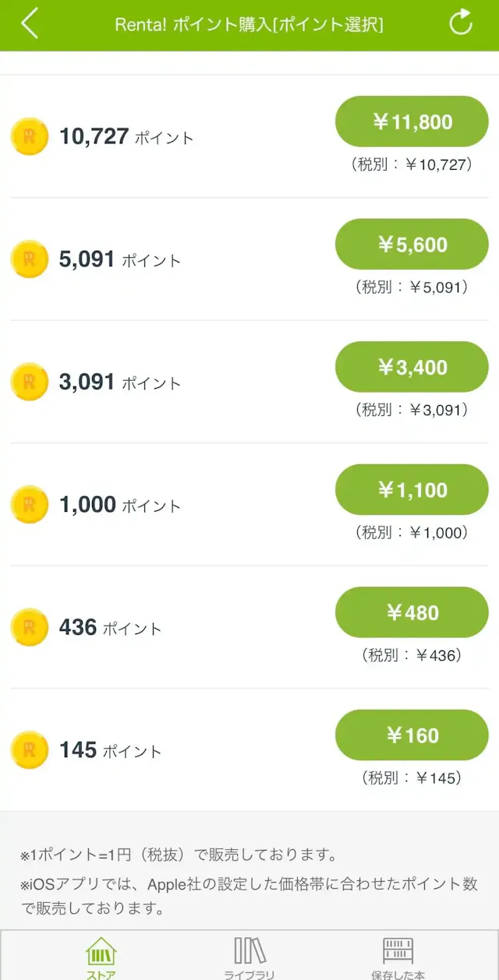
Task: Tap the coin icon beside 3,091 points
Action: pos(30,382)
